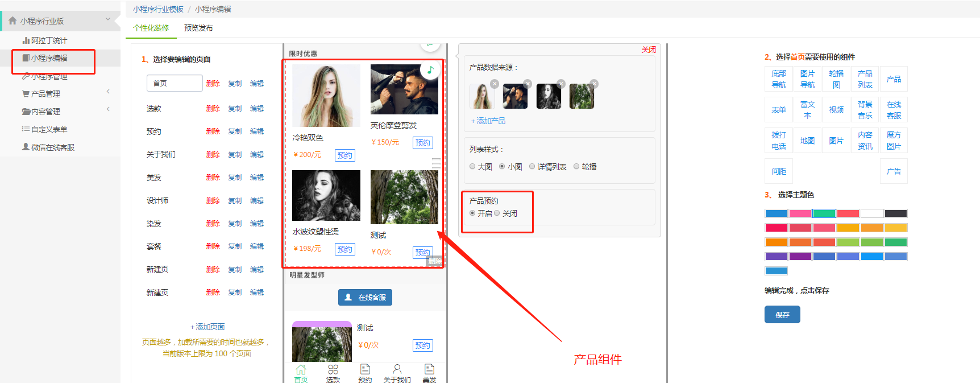Pick the green theme color swatch

[x=824, y=213]
